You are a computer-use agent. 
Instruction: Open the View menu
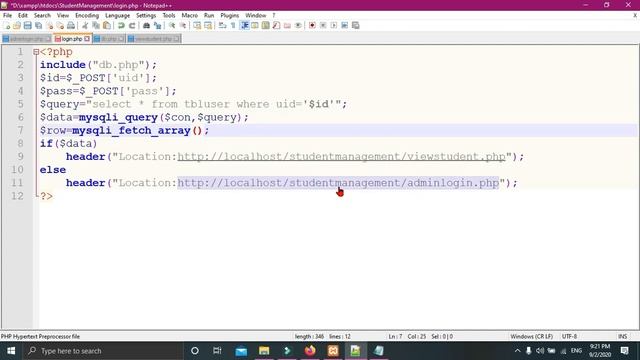[x=62, y=16]
